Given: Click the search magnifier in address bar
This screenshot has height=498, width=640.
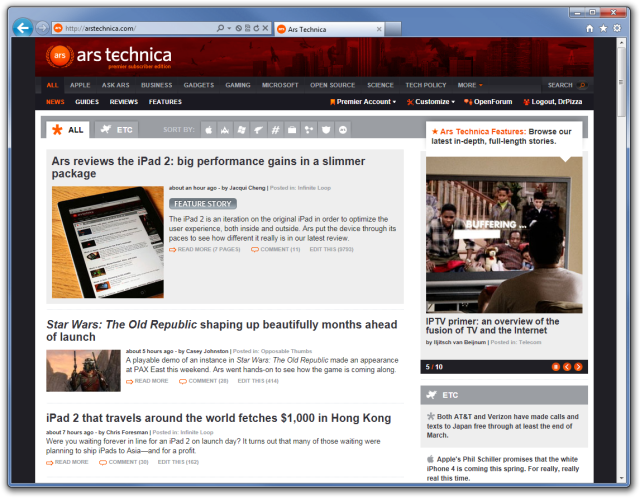Looking at the screenshot, I should point(220,28).
